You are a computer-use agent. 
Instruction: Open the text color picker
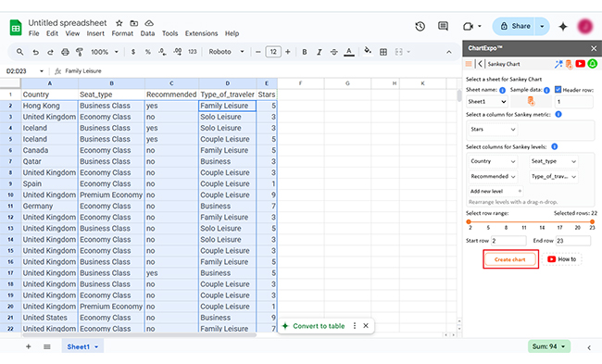tap(349, 52)
